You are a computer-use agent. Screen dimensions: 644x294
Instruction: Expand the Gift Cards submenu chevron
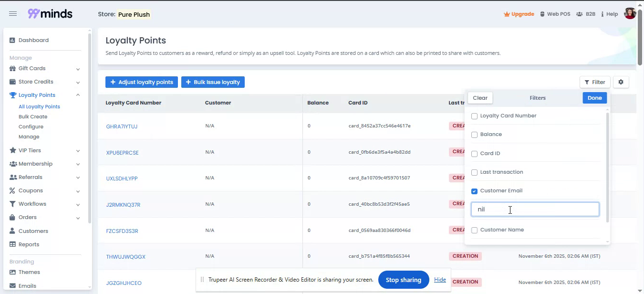click(78, 69)
